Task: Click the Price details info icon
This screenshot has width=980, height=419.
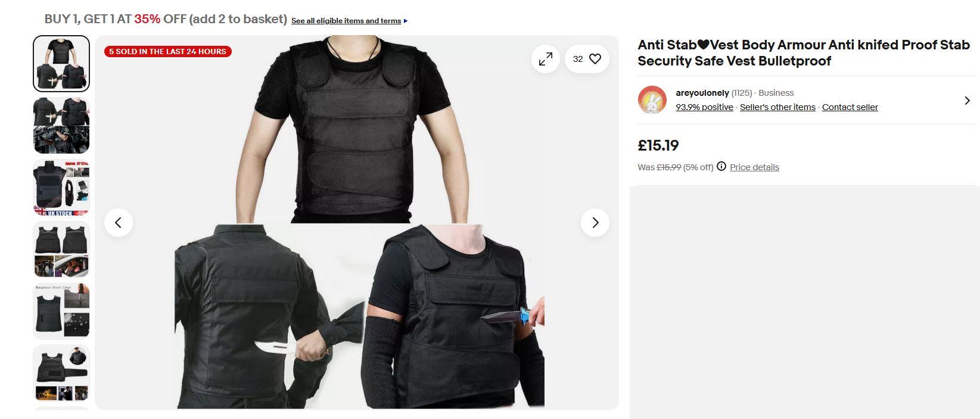Action: click(721, 167)
